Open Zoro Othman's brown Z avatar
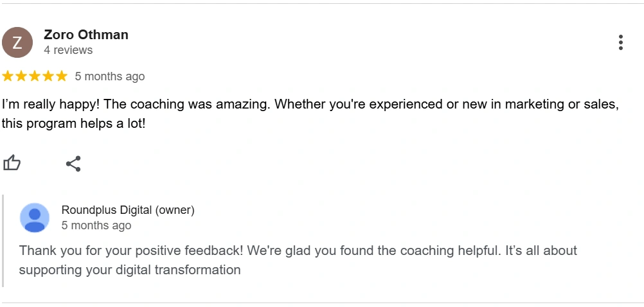 (17, 42)
